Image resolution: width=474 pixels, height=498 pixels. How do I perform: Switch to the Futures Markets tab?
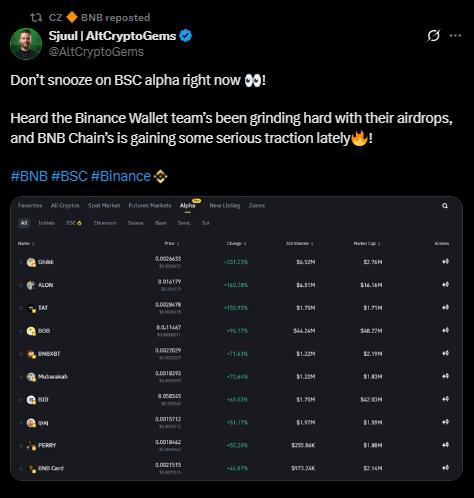point(150,205)
